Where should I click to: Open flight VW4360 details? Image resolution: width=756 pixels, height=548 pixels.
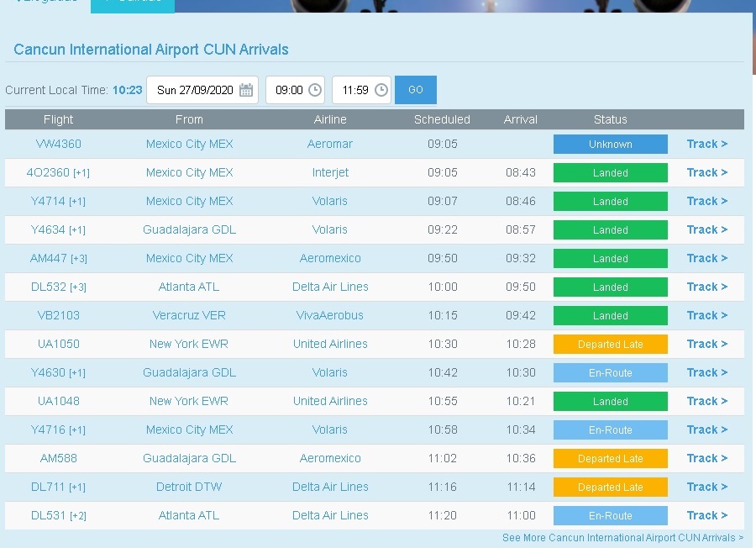pyautogui.click(x=59, y=144)
